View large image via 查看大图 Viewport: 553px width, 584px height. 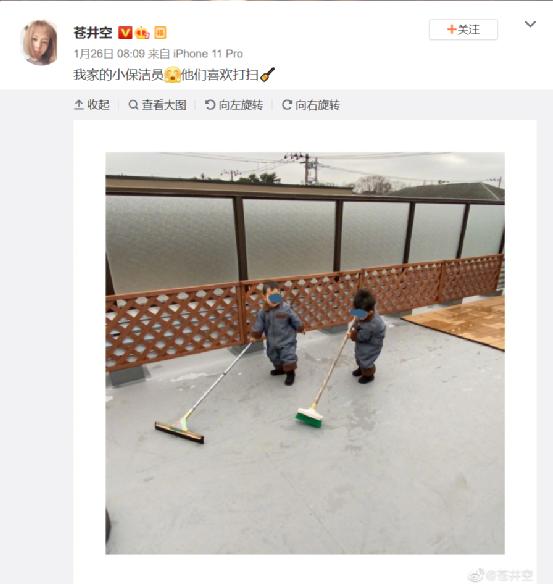pos(157,105)
